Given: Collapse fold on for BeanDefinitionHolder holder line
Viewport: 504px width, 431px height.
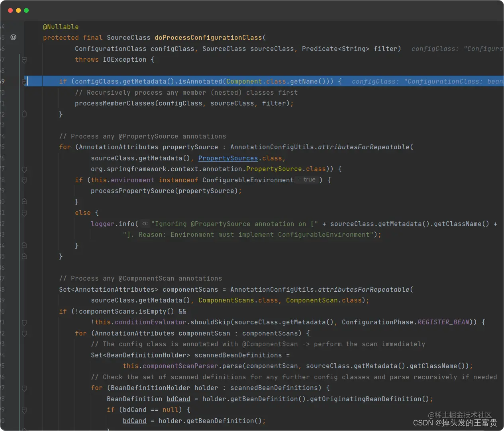Looking at the screenshot, I should point(24,388).
